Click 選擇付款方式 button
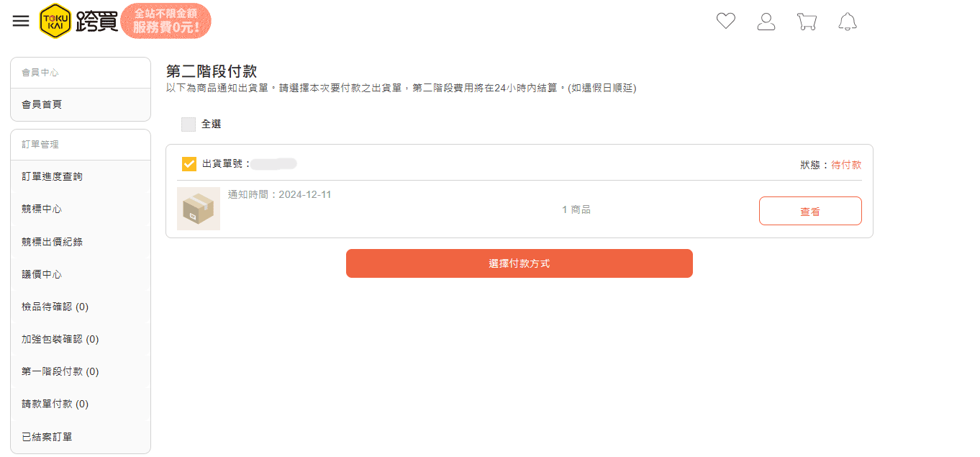Screen dimensions: 980x457 point(520,263)
